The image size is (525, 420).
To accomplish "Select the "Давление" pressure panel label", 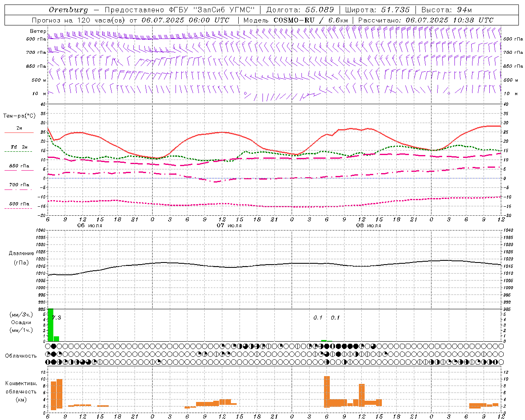I will (21, 253).
